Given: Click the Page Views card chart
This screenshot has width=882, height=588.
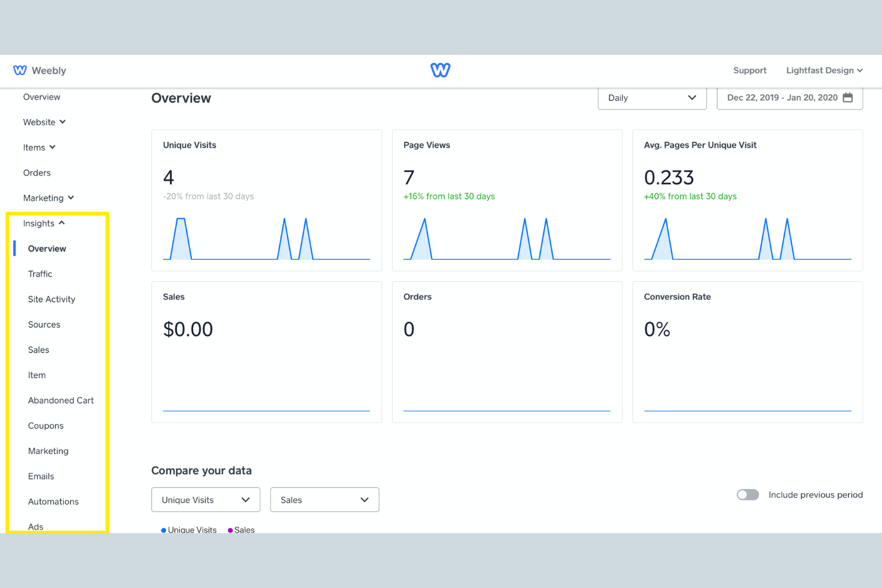Looking at the screenshot, I should pos(507,238).
